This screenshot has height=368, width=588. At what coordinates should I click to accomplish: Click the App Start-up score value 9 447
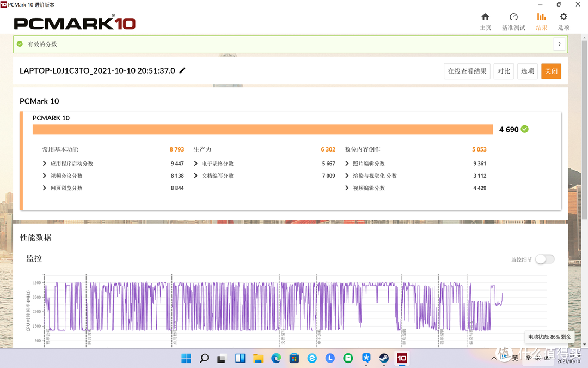pyautogui.click(x=177, y=164)
